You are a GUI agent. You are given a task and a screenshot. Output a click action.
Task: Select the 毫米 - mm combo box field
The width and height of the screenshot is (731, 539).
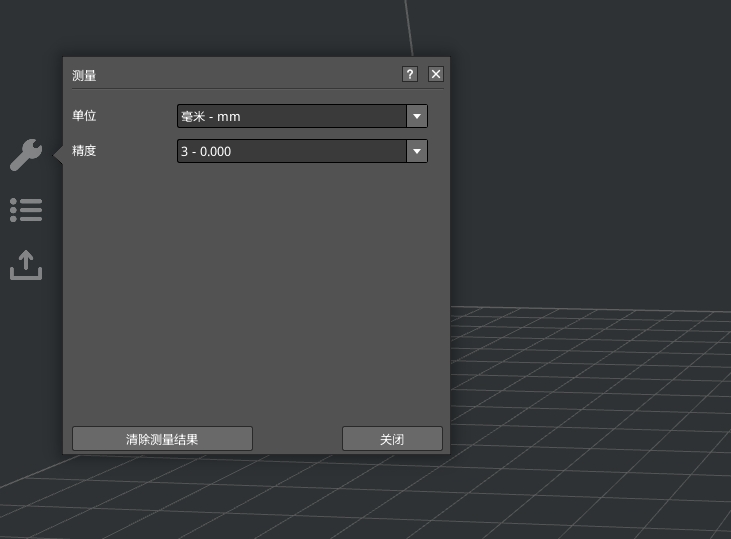[302, 116]
